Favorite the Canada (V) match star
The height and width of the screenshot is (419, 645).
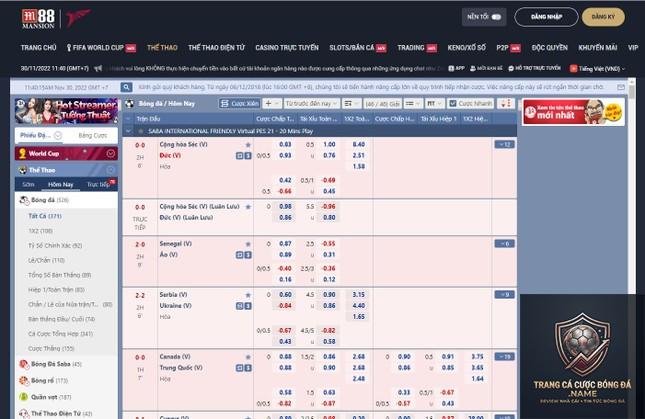click(248, 357)
